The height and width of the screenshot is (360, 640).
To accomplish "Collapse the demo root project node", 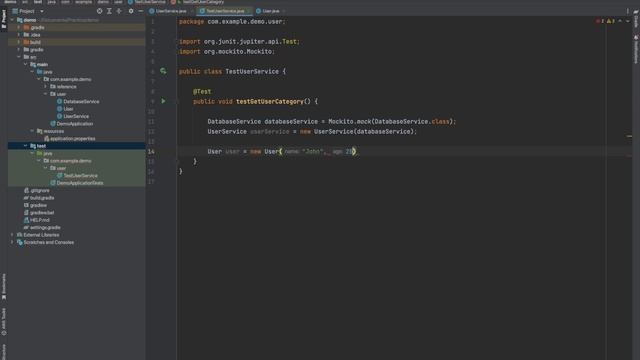I will (12, 20).
